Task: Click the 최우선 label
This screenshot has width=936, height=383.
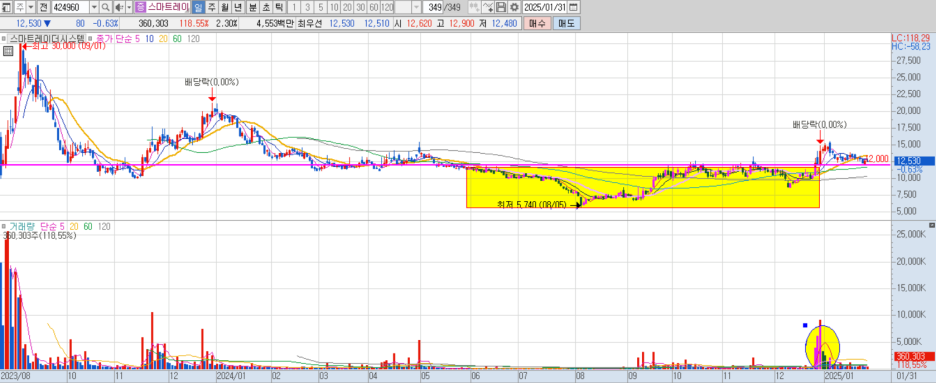Action: (310, 23)
